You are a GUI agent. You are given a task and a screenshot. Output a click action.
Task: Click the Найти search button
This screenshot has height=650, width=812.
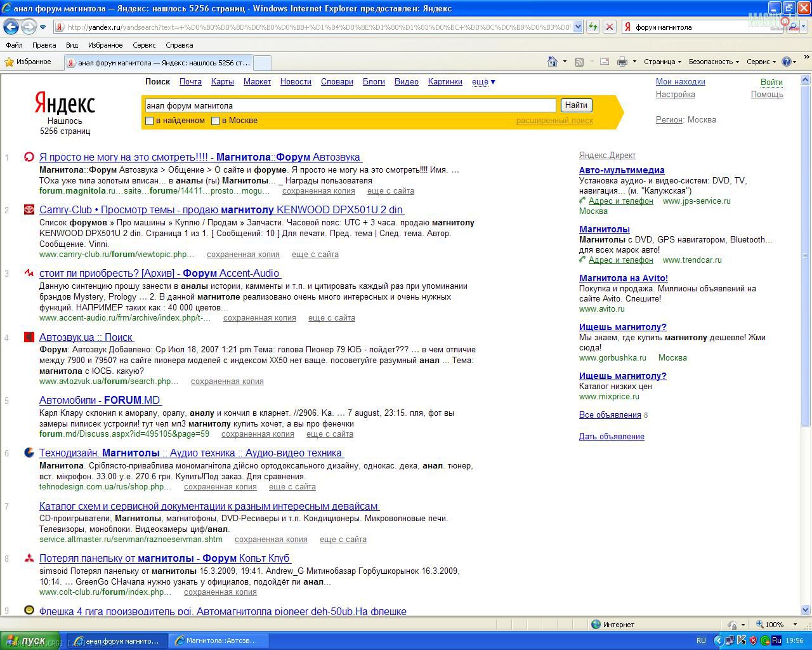coord(576,105)
